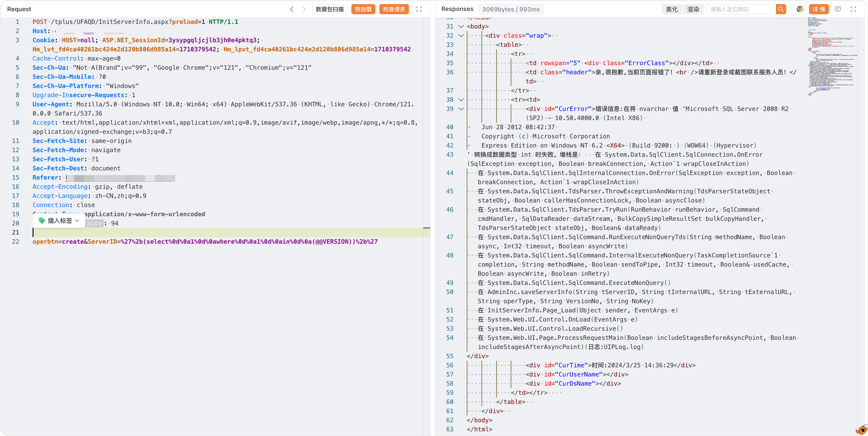Collapse the body tag on line 31
Viewport: 868px width, 436px height.
461,26
